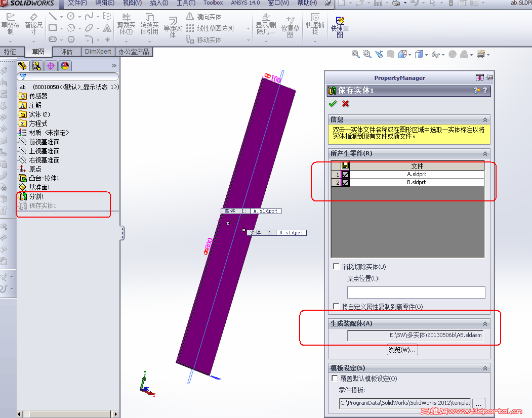Open ConfigurationManager tab icon
Screen dimensions: 532x418
(51, 66)
